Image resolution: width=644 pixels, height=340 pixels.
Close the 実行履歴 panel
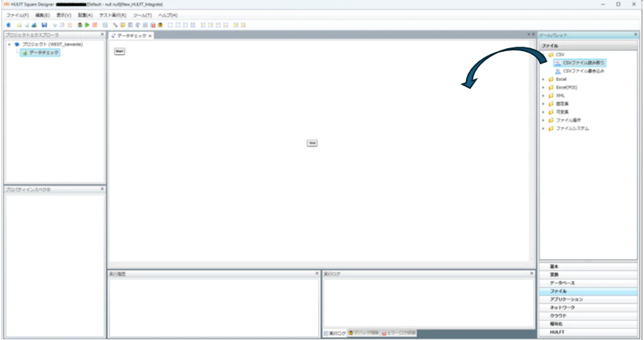(317, 274)
